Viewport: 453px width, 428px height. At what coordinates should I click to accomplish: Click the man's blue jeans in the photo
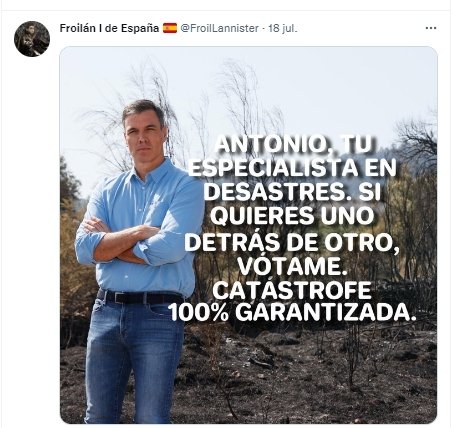coord(133,360)
